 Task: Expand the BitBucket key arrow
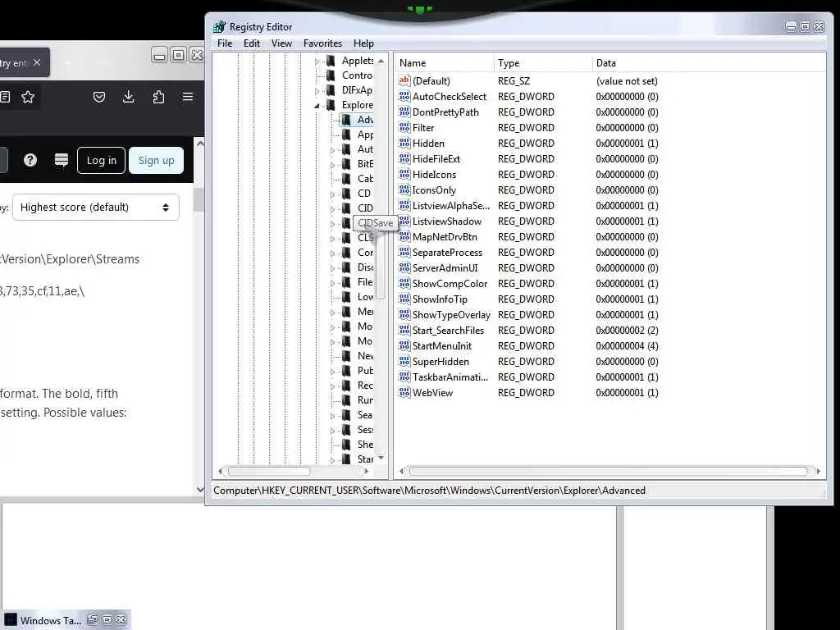(332, 165)
